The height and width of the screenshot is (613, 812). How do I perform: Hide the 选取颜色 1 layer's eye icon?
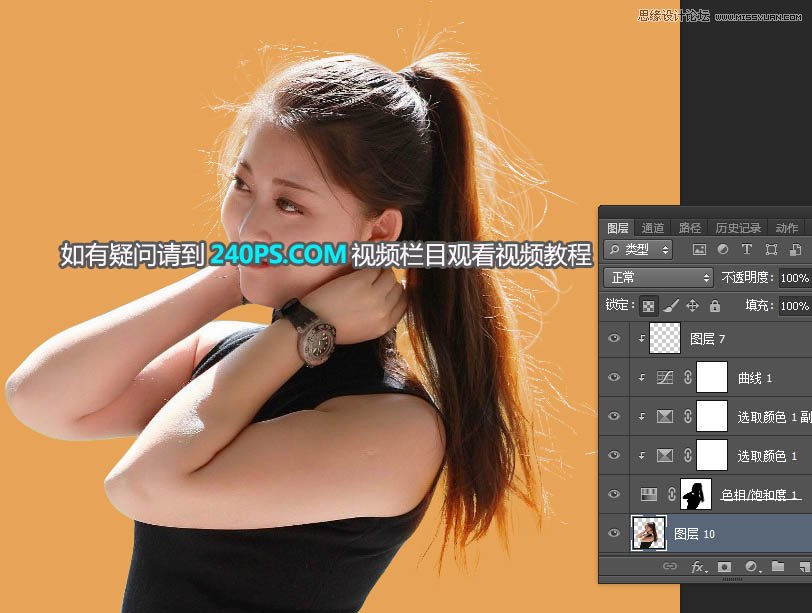click(x=614, y=455)
